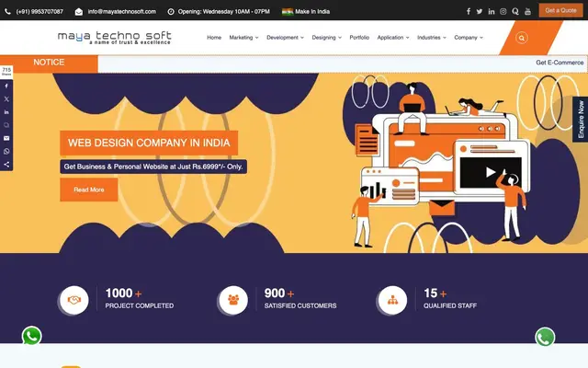Click the Maya Techno Soft logo
This screenshot has width=588, height=368.
coord(114,38)
